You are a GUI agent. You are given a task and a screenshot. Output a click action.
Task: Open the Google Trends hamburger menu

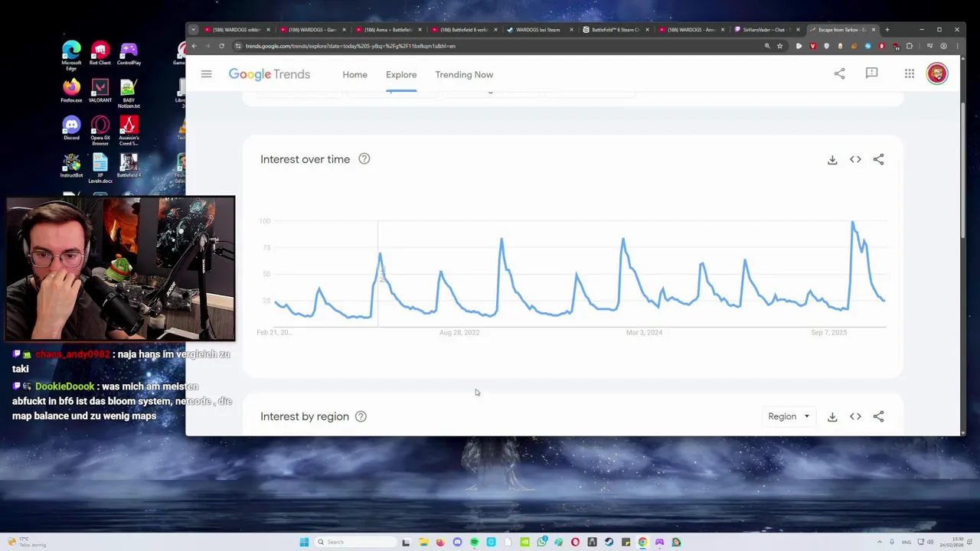pos(206,74)
